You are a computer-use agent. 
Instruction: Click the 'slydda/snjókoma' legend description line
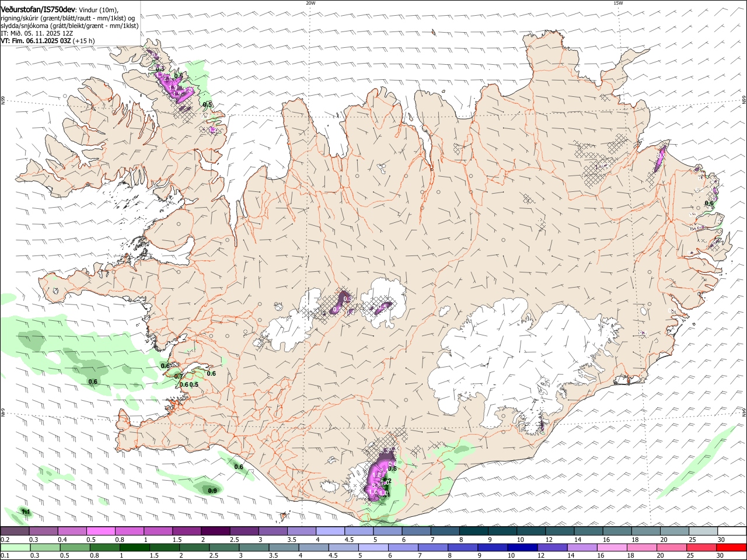click(69, 26)
